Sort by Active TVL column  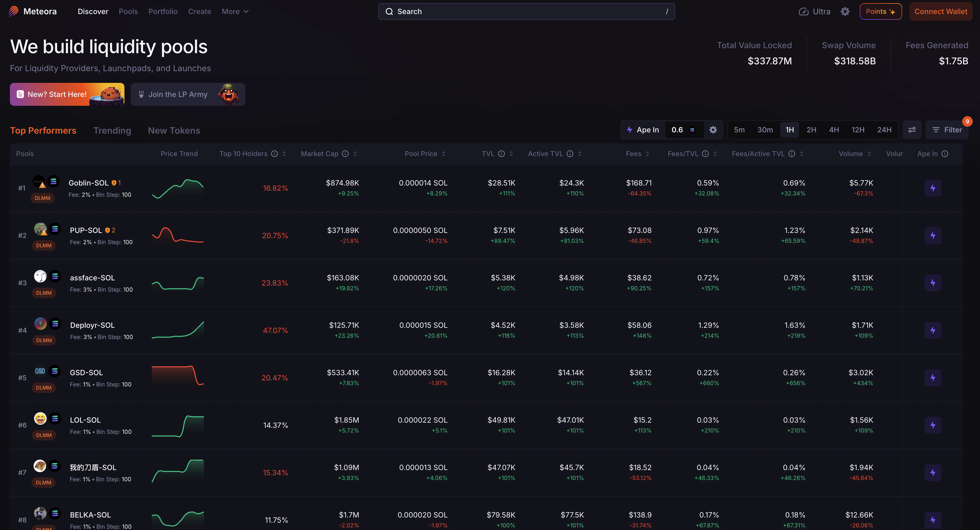coord(580,154)
